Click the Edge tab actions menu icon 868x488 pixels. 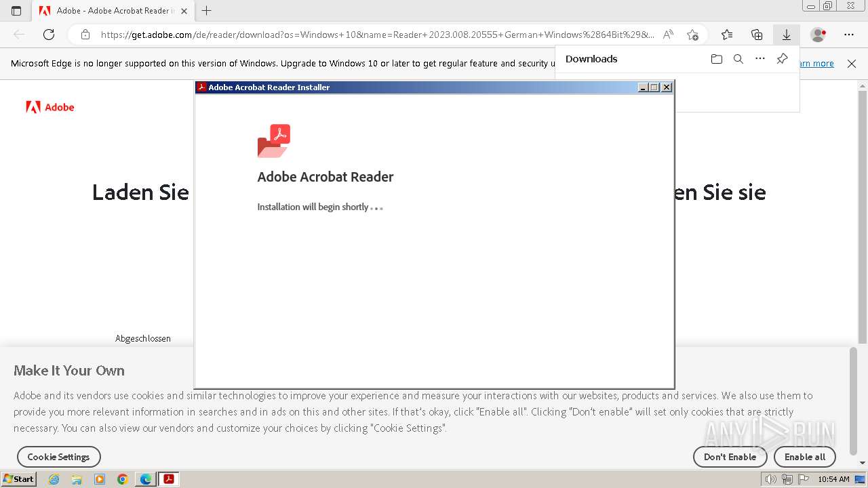point(16,11)
